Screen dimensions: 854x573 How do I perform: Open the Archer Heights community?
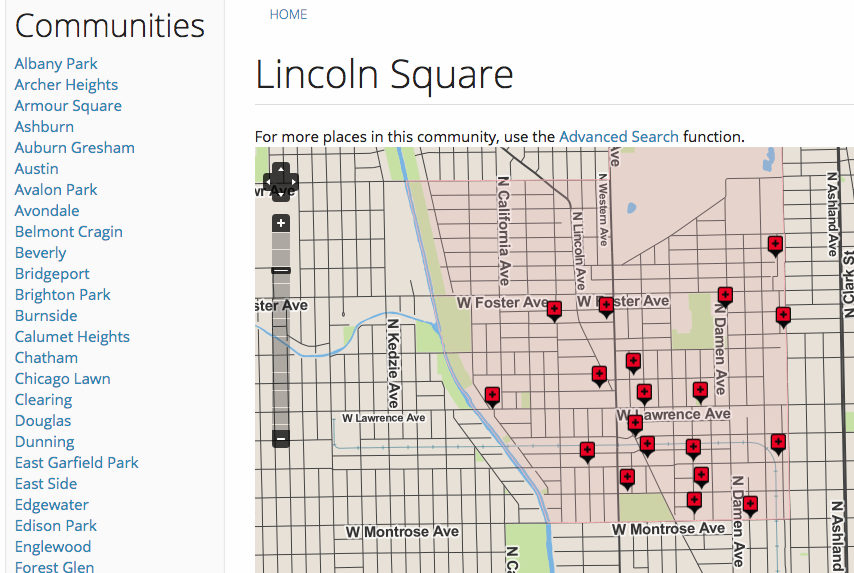66,85
